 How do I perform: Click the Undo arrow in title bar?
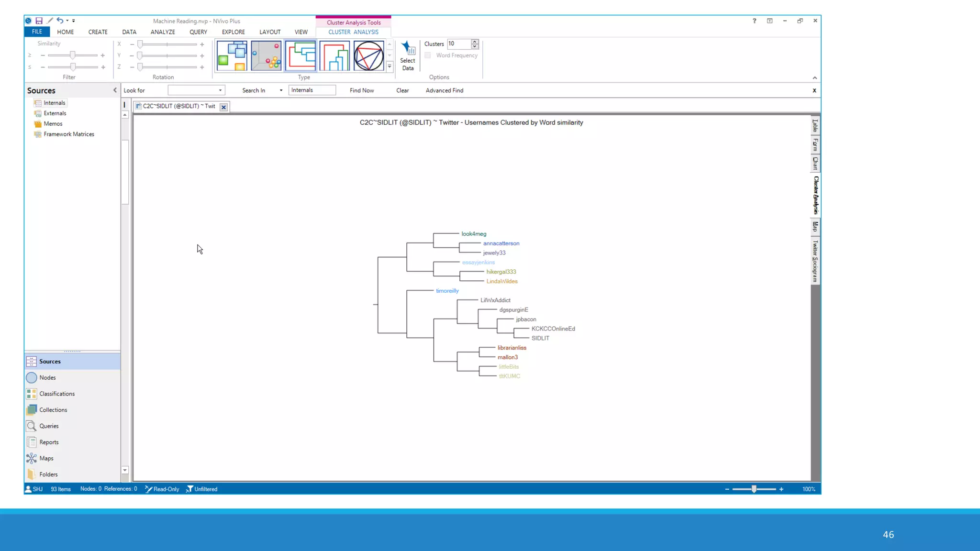[60, 21]
